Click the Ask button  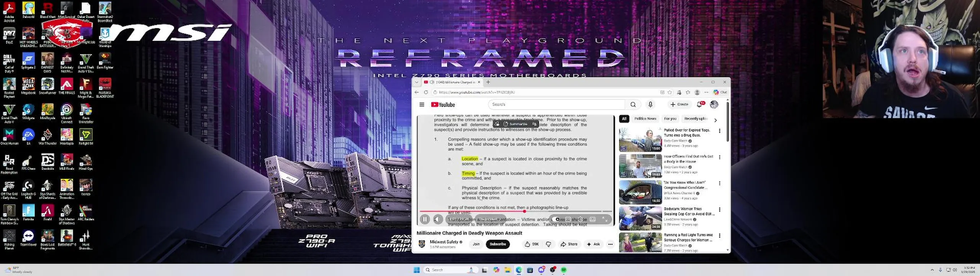click(593, 244)
